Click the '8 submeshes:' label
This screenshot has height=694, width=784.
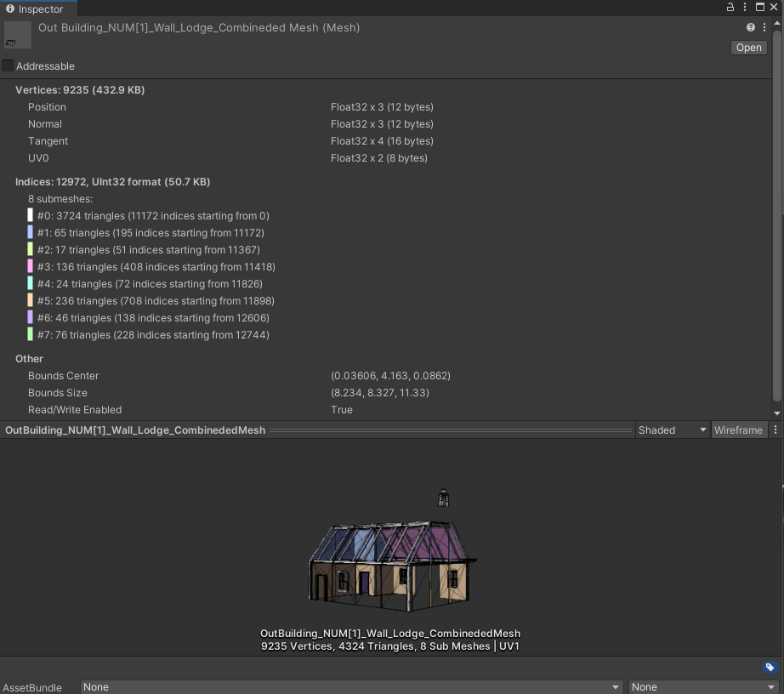tap(60, 198)
